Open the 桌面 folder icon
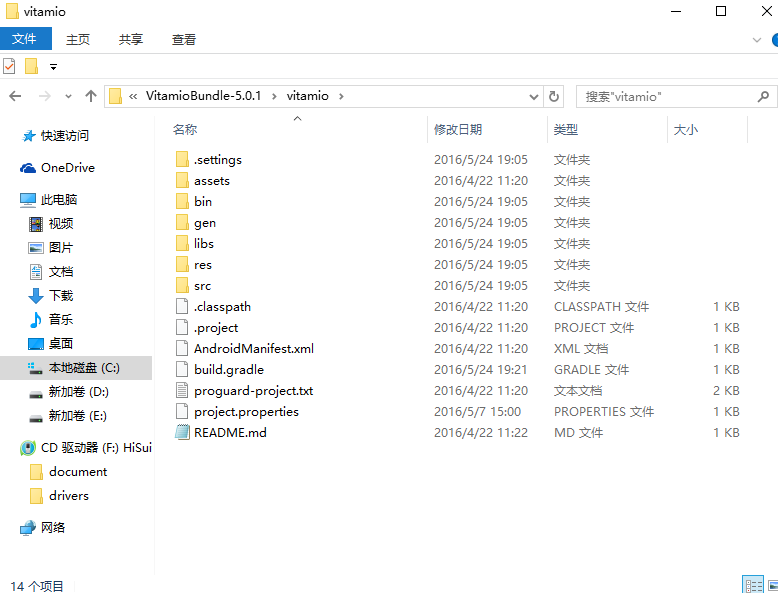778x593 pixels. tap(36, 343)
